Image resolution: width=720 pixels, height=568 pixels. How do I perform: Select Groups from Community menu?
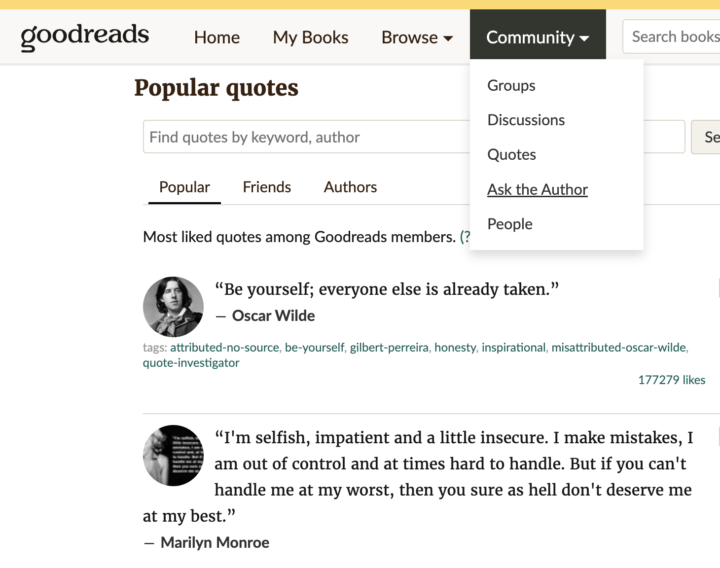(511, 86)
